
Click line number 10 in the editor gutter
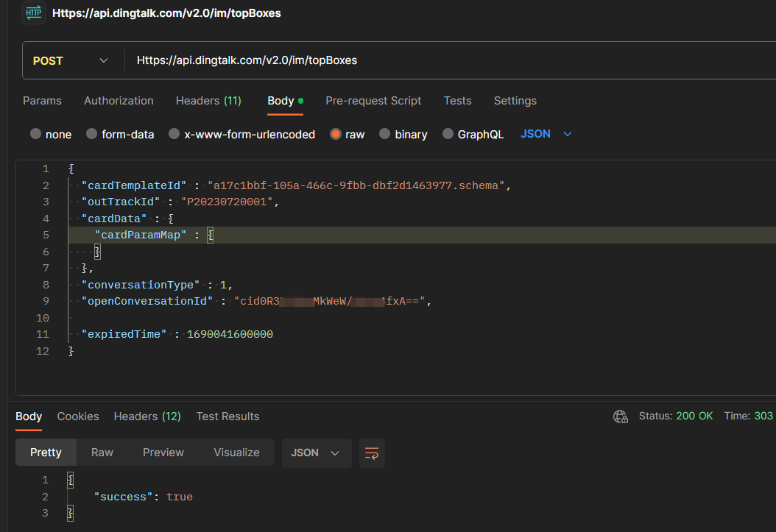click(x=43, y=319)
